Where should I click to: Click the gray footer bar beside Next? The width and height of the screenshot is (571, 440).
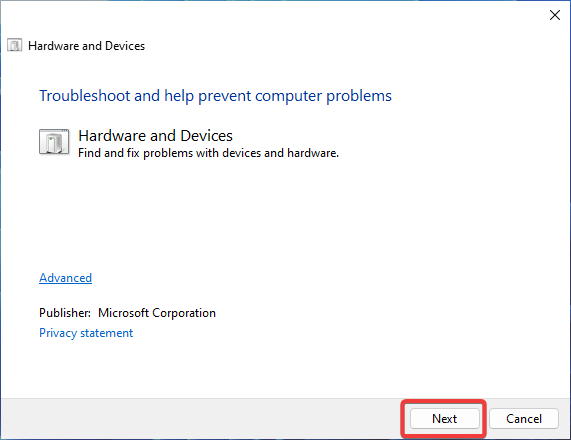[x=200, y=419]
